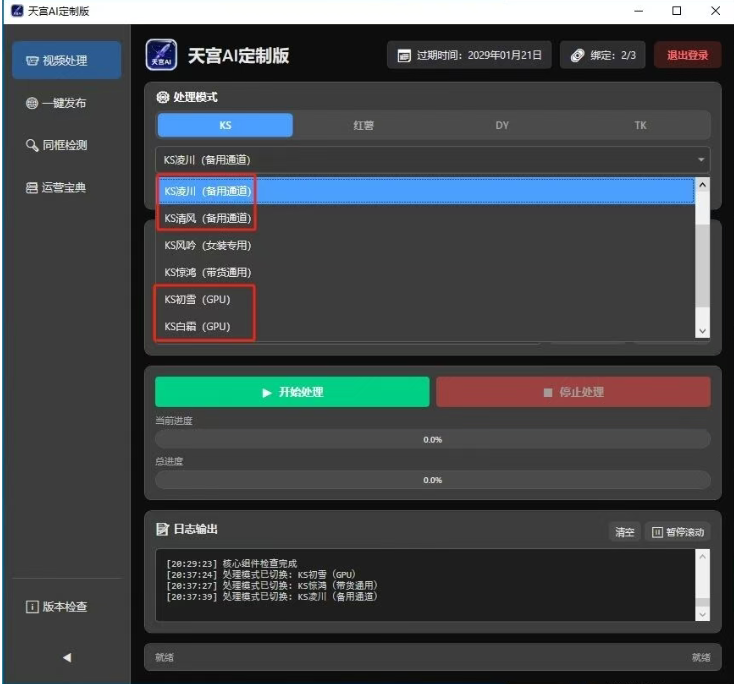
Task: Click 暂停滚动 to pause log scrolling
Action: (x=678, y=532)
